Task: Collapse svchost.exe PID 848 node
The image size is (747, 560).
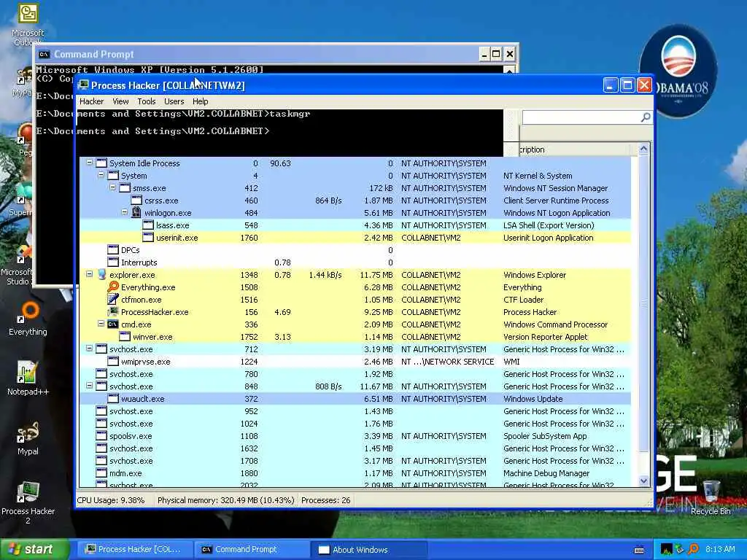Action: click(x=89, y=386)
